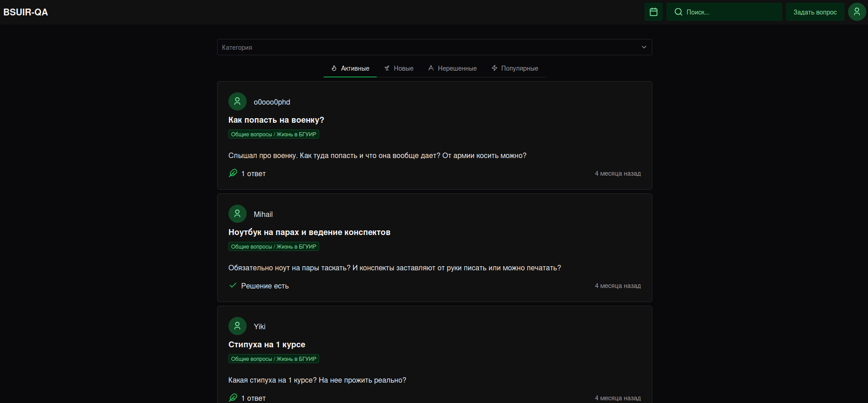Open the Категория dropdown
Screen dimensions: 868x403
[426, 47]
